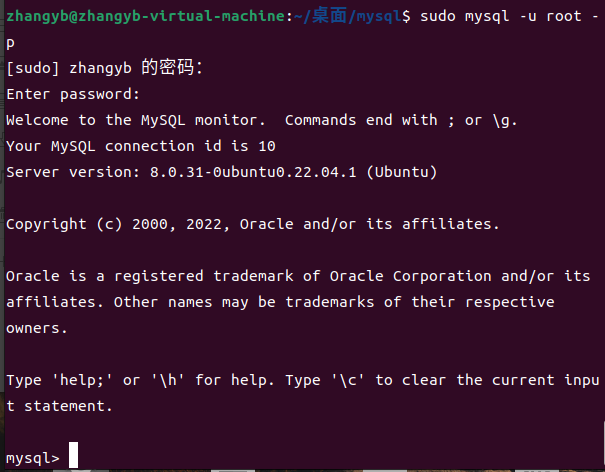Click "Oracle and/or its affiliates." in the copyright line
Viewport: 605px width, 472px height.
tap(370, 224)
